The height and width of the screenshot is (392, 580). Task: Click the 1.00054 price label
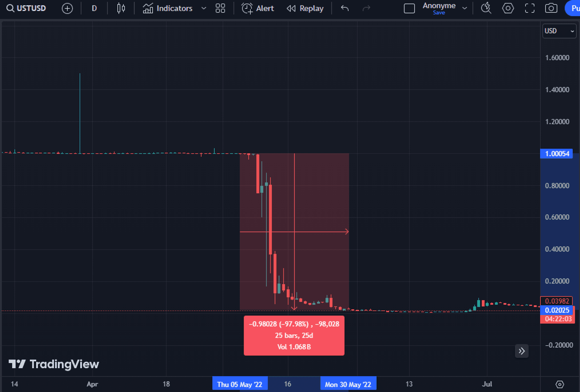557,154
